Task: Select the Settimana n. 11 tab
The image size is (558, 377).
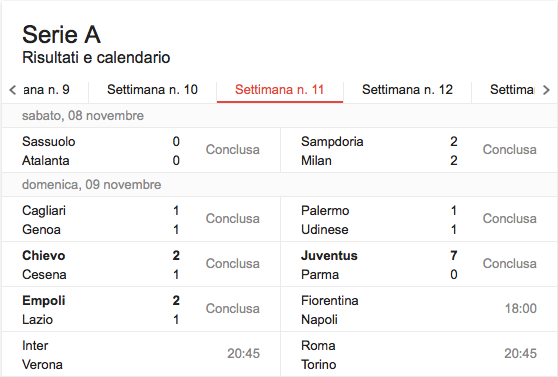Action: click(x=280, y=90)
